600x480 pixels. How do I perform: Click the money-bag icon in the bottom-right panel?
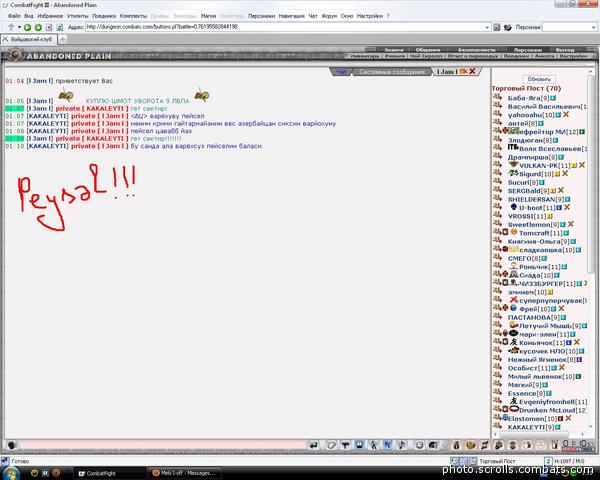pyautogui.click(x=456, y=445)
